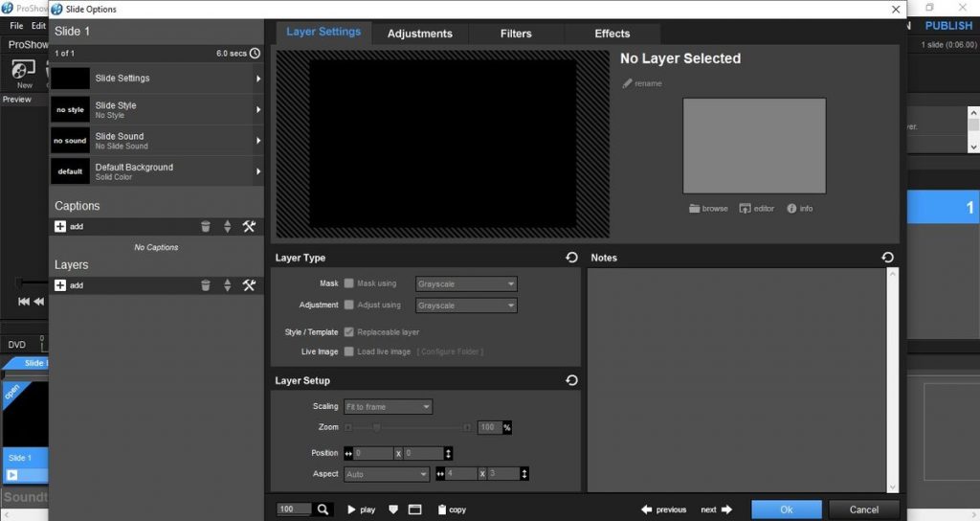Screen dimensions: 980x521
Task: Delete caption using Captions trash icon
Action: click(x=206, y=226)
